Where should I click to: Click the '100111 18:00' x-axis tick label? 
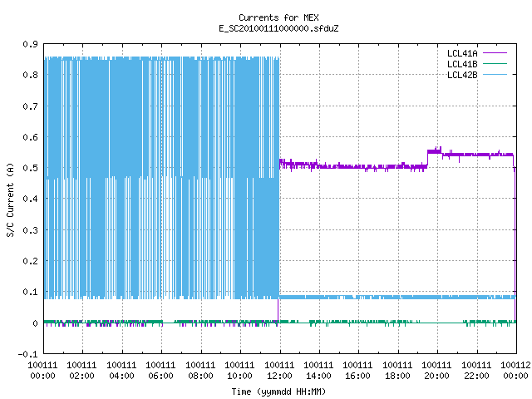tap(397, 371)
